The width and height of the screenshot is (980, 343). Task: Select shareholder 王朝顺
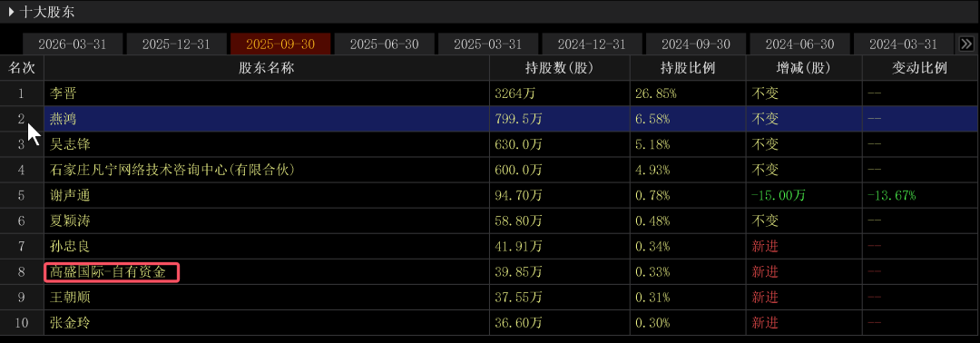pos(70,298)
